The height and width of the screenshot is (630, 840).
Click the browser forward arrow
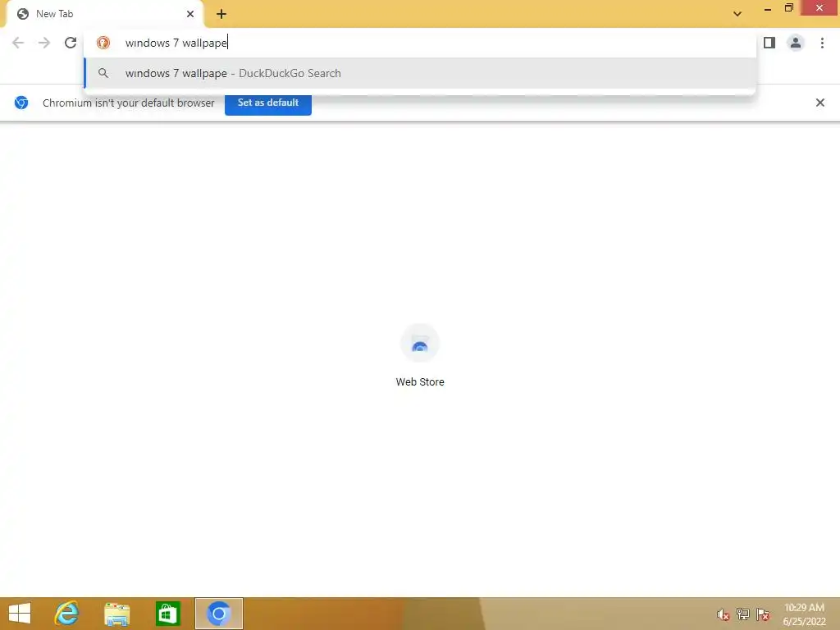pyautogui.click(x=44, y=43)
